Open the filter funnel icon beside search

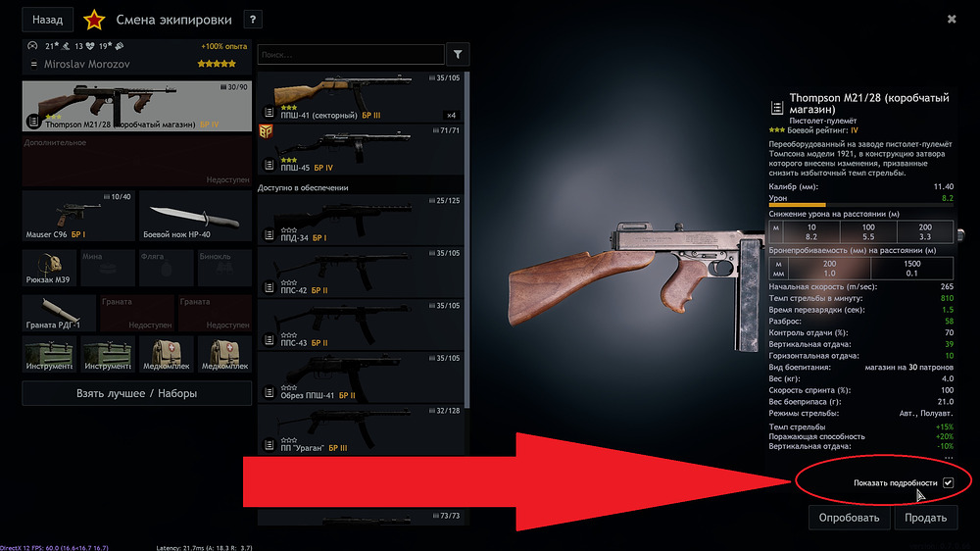coord(458,54)
